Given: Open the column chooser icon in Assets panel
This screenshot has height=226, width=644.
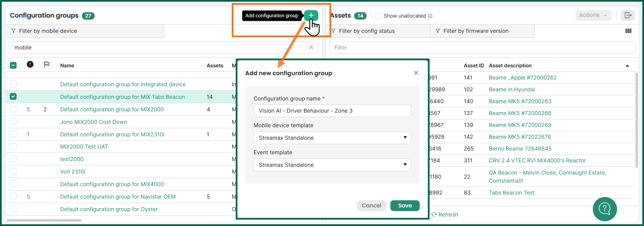Looking at the screenshot, I should tap(628, 31).
